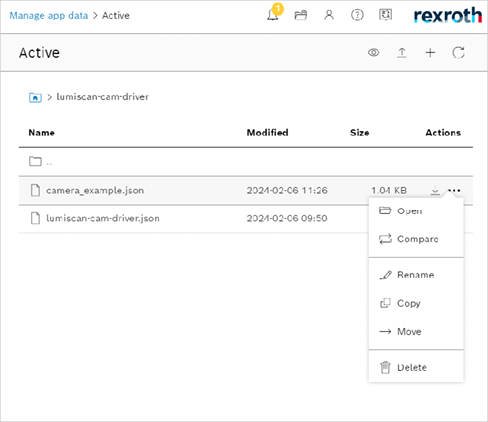
Task: Click the screen layout icon beside help
Action: (385, 15)
